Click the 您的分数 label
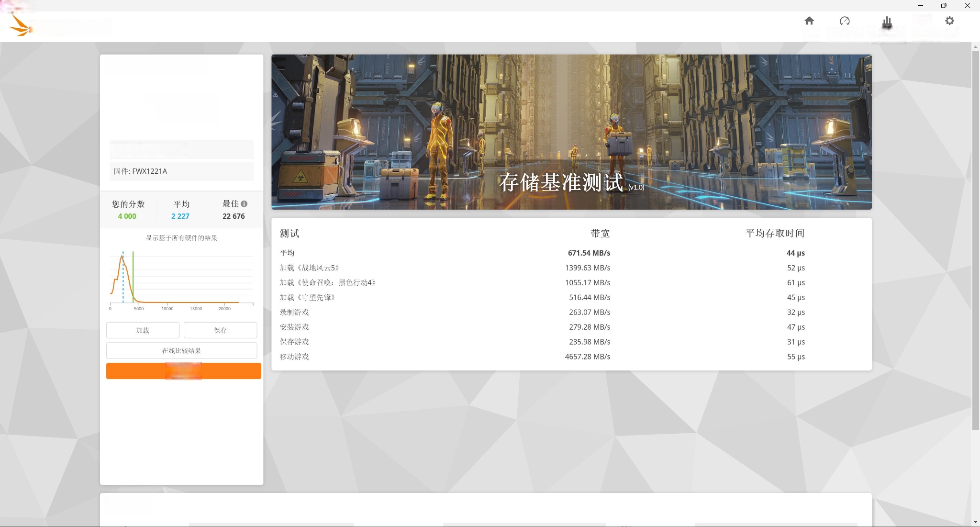The image size is (980, 527). [128, 204]
